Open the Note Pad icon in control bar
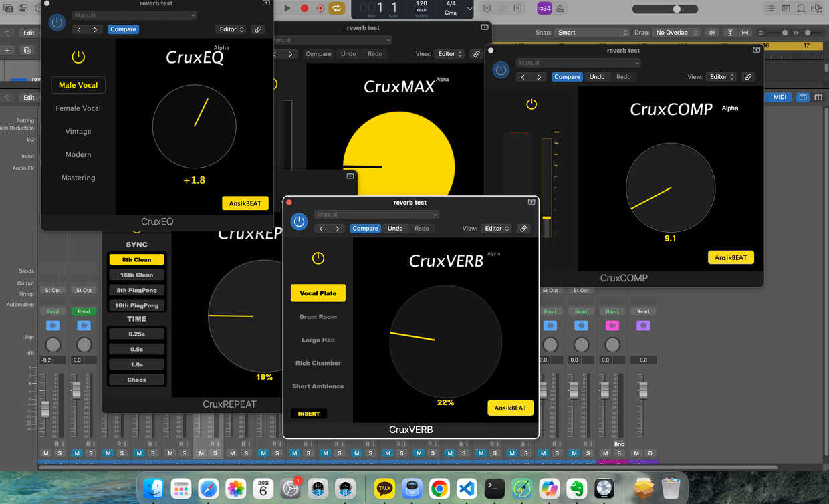Screen dimensions: 829x504 [x=786, y=8]
